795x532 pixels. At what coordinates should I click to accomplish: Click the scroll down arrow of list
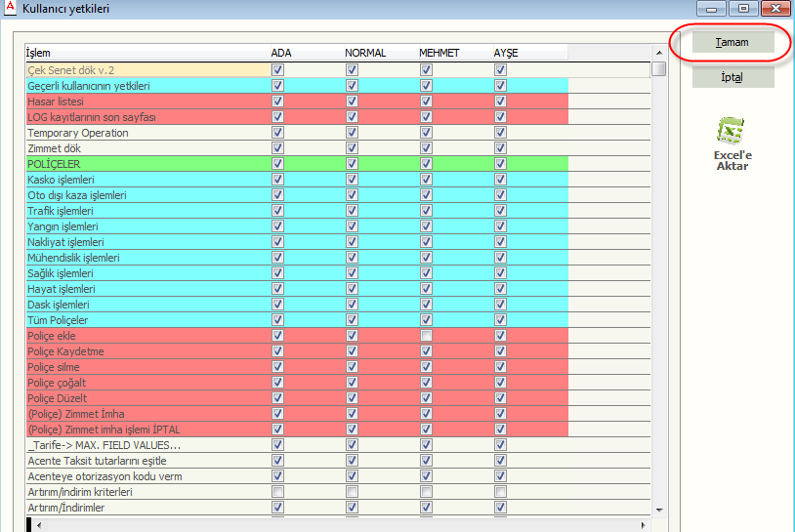659,510
